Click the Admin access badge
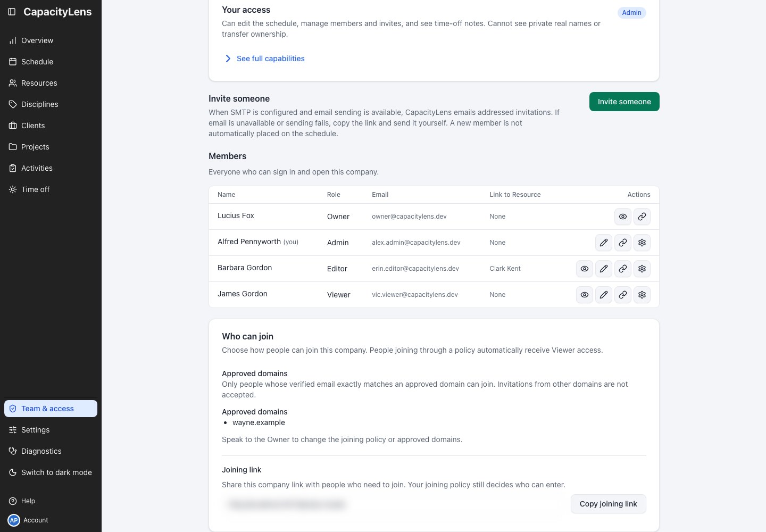Screen dimensions: 766x532 (632, 13)
